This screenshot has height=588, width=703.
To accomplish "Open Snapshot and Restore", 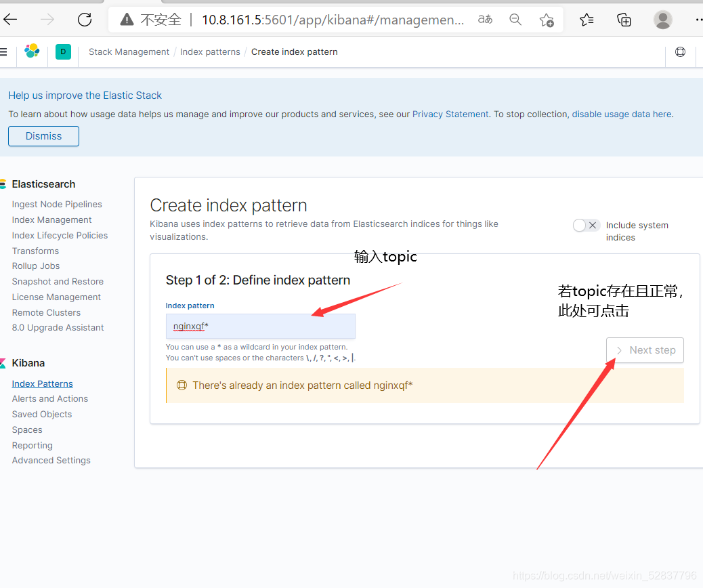I will tap(58, 281).
